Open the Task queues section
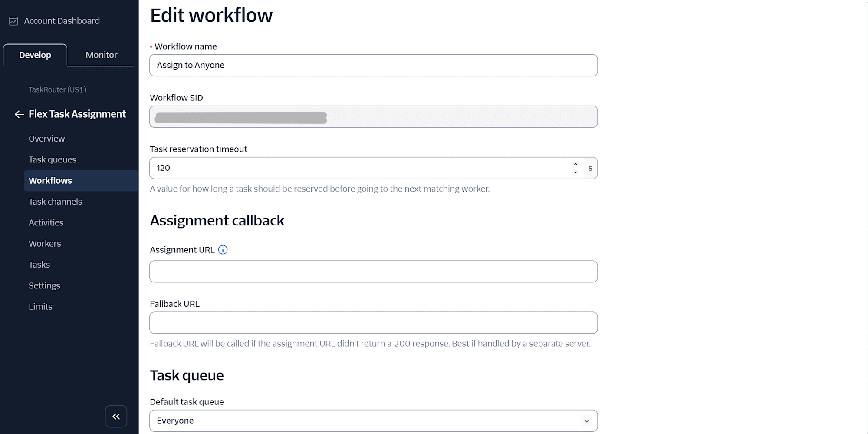868x434 pixels. (53, 159)
